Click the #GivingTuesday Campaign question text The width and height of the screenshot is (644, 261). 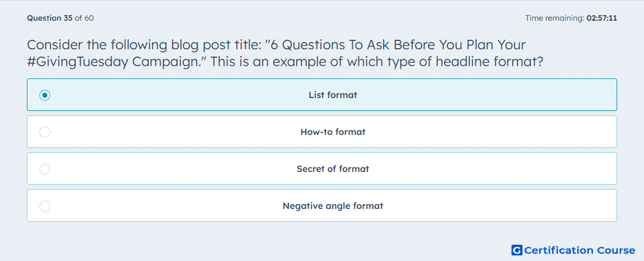[102, 62]
